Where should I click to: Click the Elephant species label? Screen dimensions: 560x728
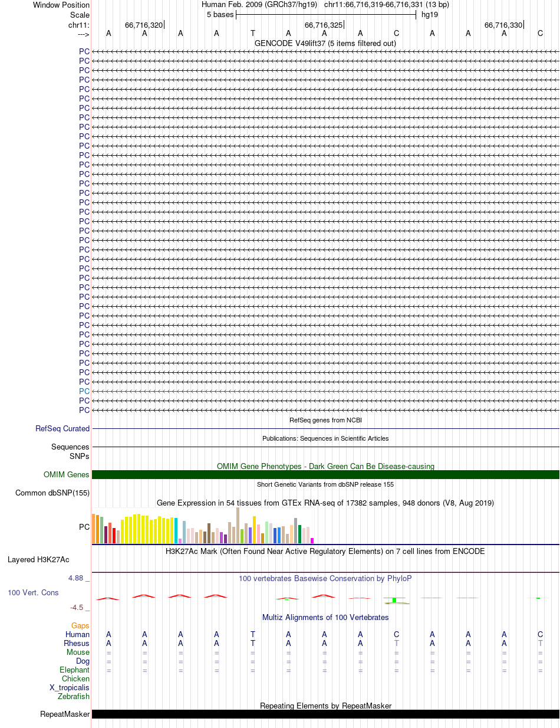[x=75, y=670]
